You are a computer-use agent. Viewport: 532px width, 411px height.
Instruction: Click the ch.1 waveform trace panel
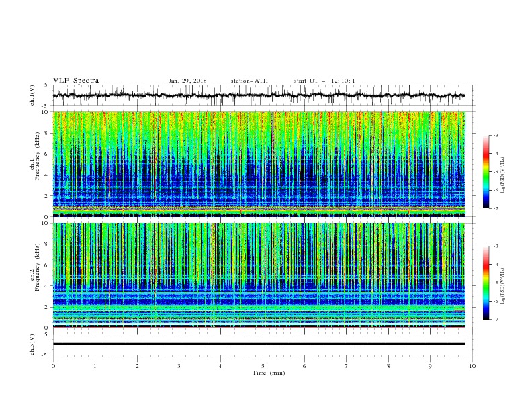pyautogui.click(x=264, y=95)
